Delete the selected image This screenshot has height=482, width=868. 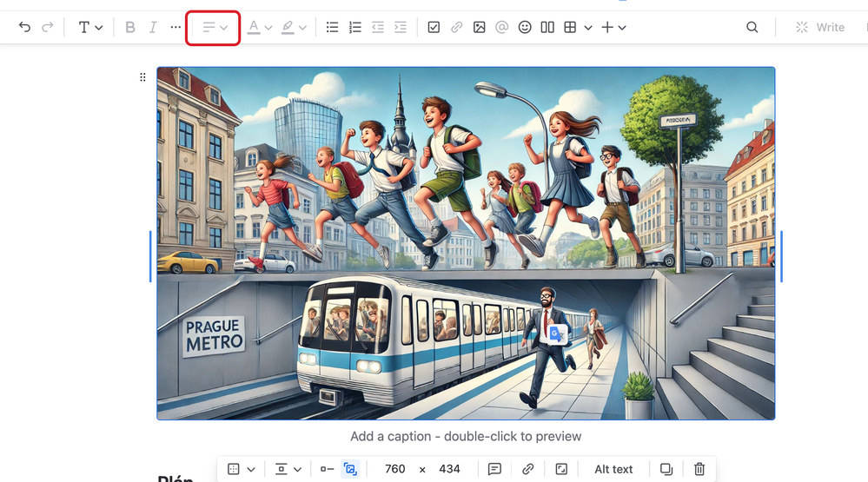click(x=699, y=469)
